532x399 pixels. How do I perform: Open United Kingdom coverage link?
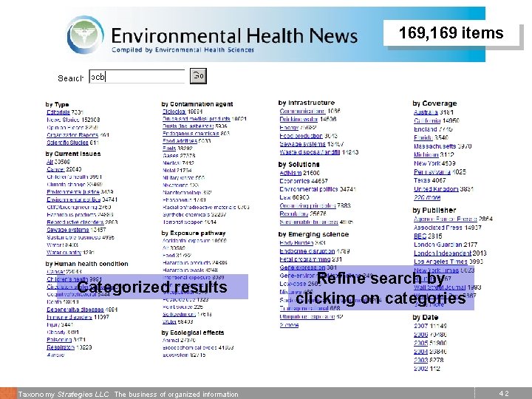[436, 188]
